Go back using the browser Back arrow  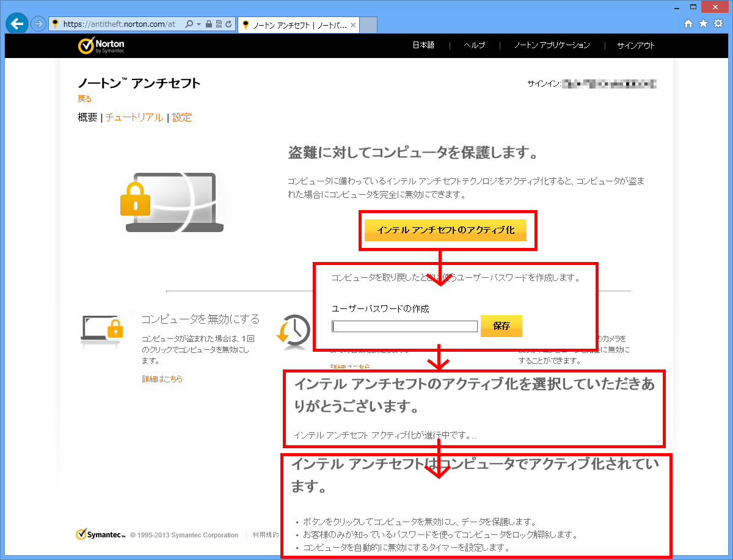point(16,23)
